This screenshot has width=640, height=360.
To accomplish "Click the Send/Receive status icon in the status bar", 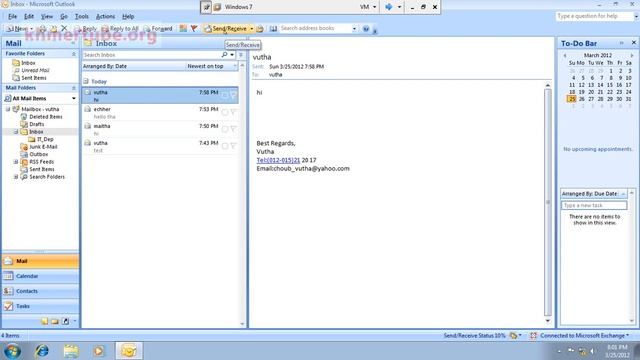I will pos(513,336).
